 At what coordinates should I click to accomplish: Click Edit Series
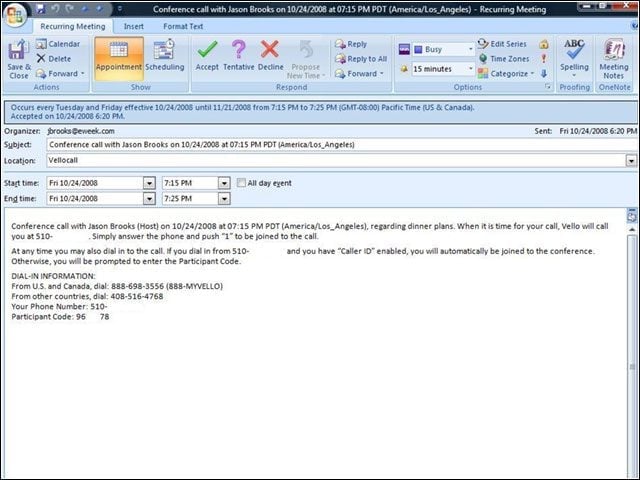pyautogui.click(x=502, y=44)
